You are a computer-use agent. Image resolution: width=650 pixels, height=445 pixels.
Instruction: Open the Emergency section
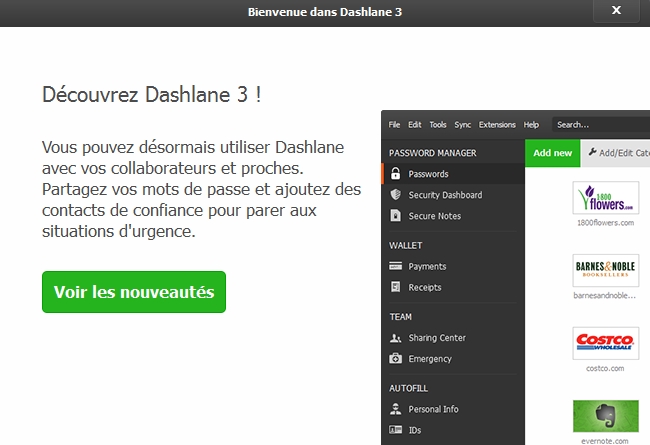[453, 359]
